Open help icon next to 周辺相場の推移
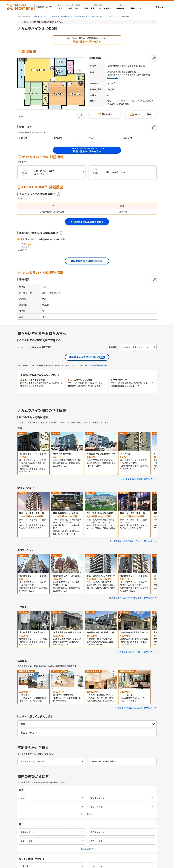 click(61, 233)
